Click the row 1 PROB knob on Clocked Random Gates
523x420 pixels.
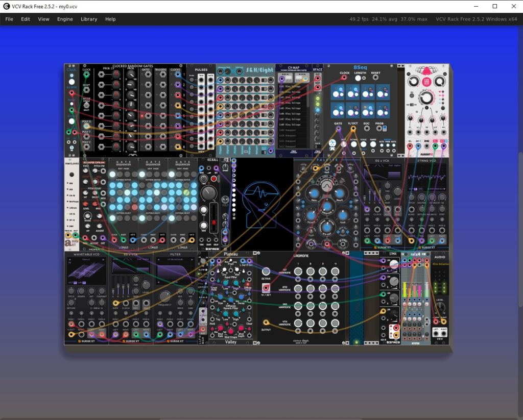[x=131, y=75]
